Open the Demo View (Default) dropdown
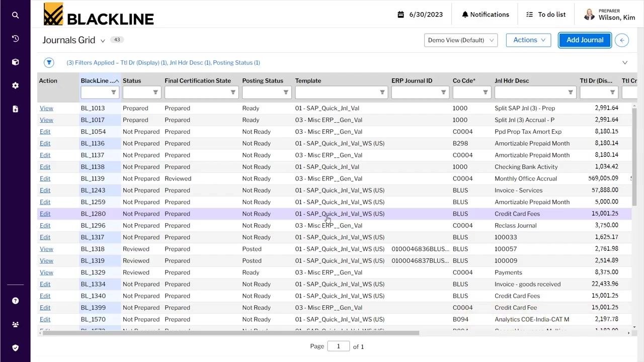This screenshot has width=644, height=362. coord(461,40)
